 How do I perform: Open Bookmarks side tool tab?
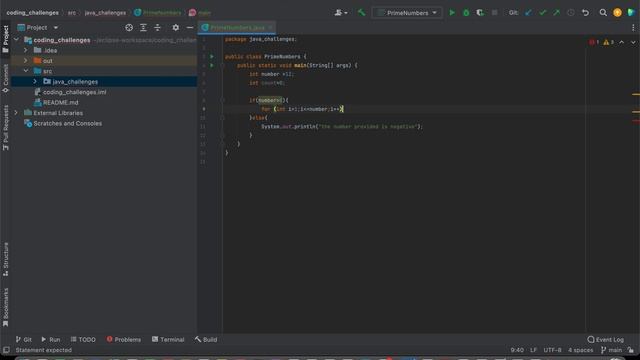5,307
